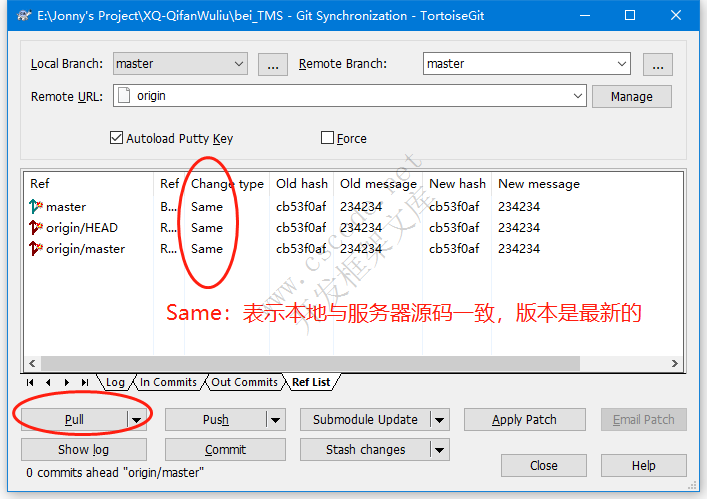Image resolution: width=707 pixels, height=499 pixels.
Task: Go to previous tab with tab scroll arrow
Action: click(48, 382)
